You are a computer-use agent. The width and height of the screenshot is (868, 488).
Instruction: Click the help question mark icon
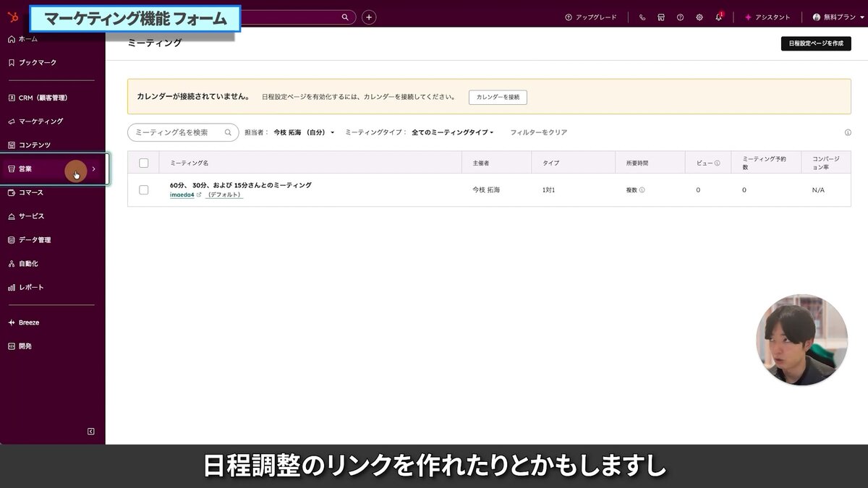680,16
